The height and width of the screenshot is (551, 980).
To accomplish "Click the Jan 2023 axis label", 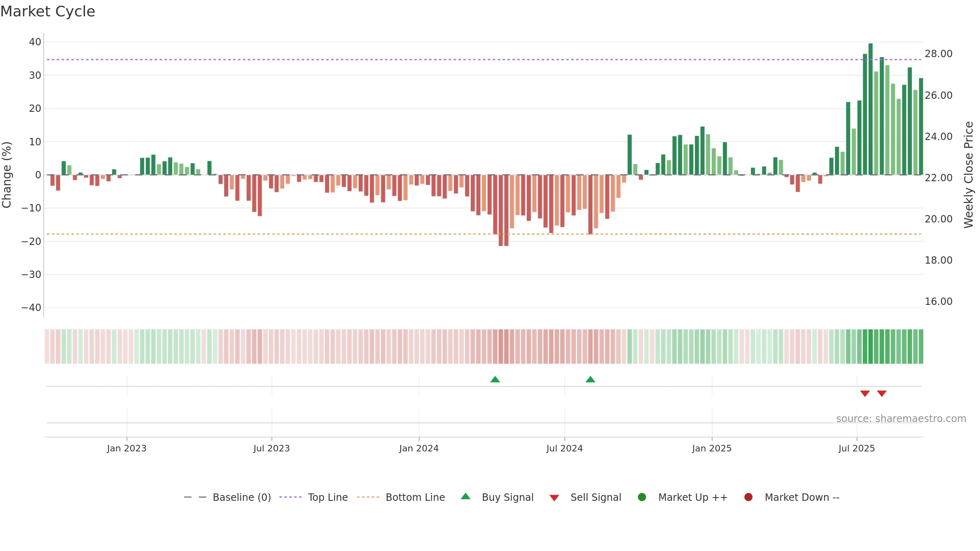I will 127,448.
